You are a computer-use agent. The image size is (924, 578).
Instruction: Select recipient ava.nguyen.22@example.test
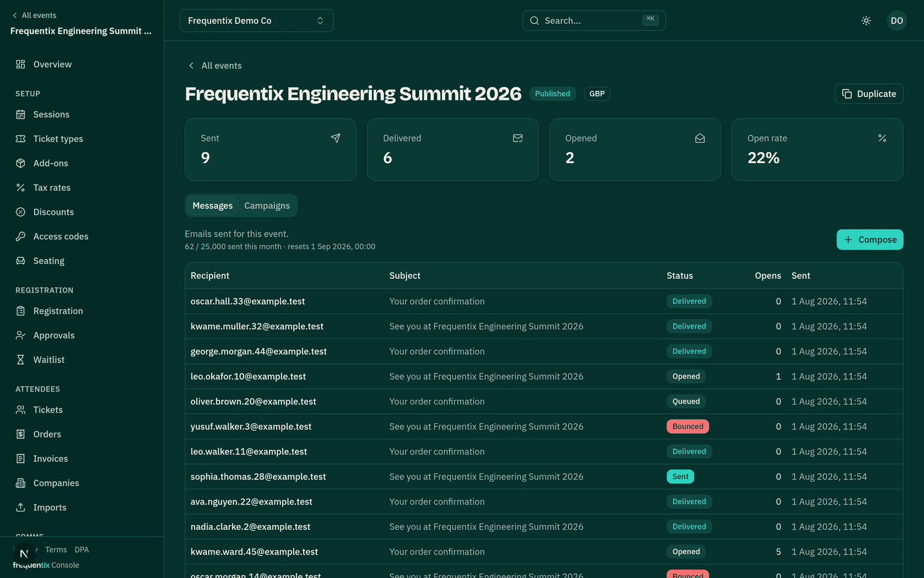251,502
